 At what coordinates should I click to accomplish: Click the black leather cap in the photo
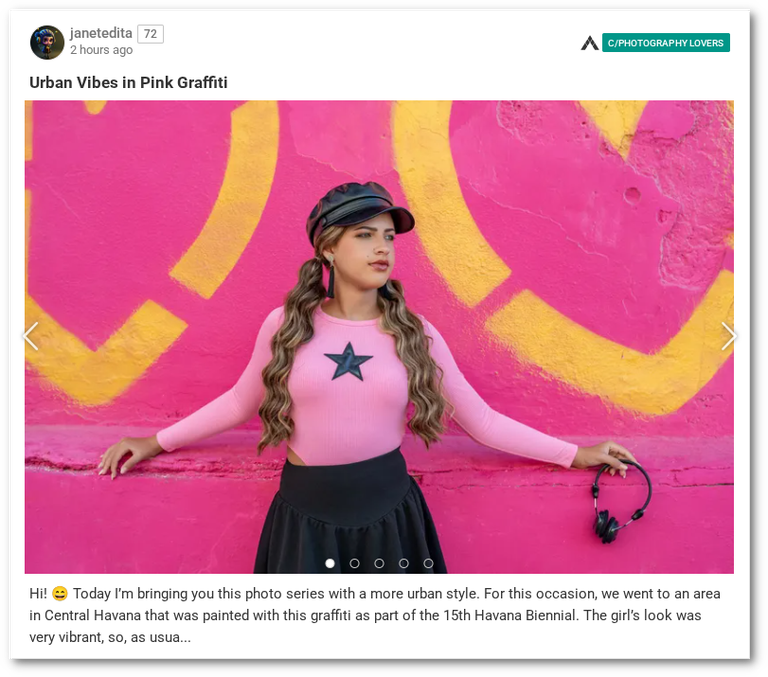click(360, 210)
